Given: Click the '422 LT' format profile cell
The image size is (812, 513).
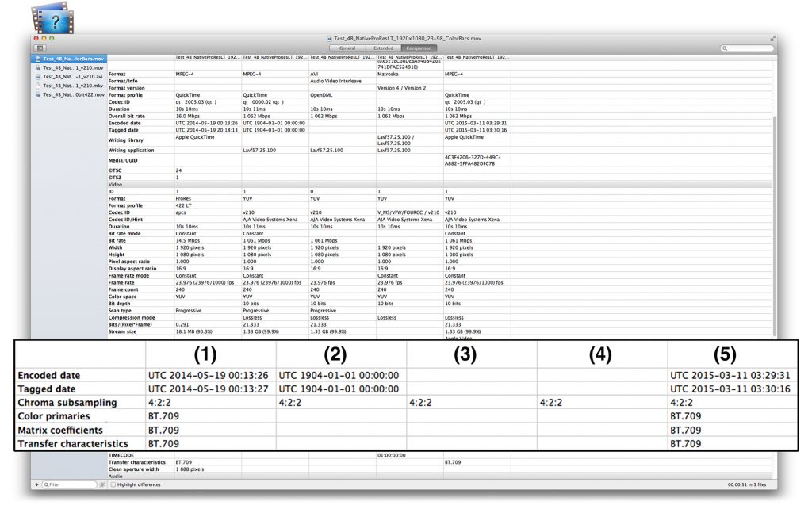Looking at the screenshot, I should 183,205.
